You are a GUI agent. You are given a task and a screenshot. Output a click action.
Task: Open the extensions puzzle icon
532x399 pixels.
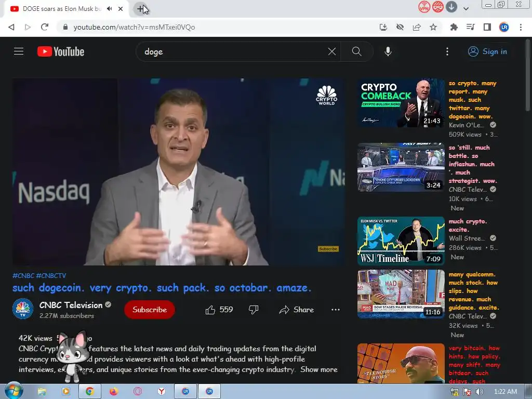point(454,27)
